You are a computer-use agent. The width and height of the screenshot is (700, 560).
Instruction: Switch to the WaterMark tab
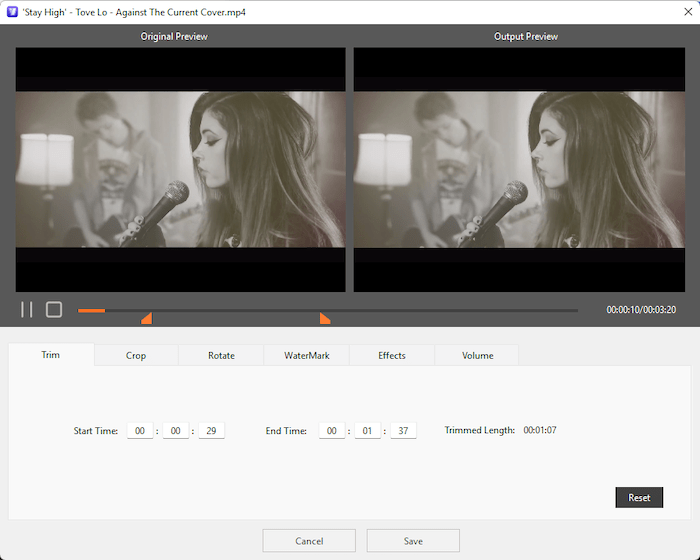click(307, 355)
